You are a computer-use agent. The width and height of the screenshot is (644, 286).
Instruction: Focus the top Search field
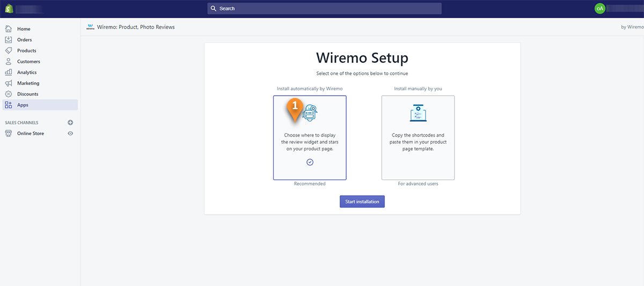tap(324, 9)
